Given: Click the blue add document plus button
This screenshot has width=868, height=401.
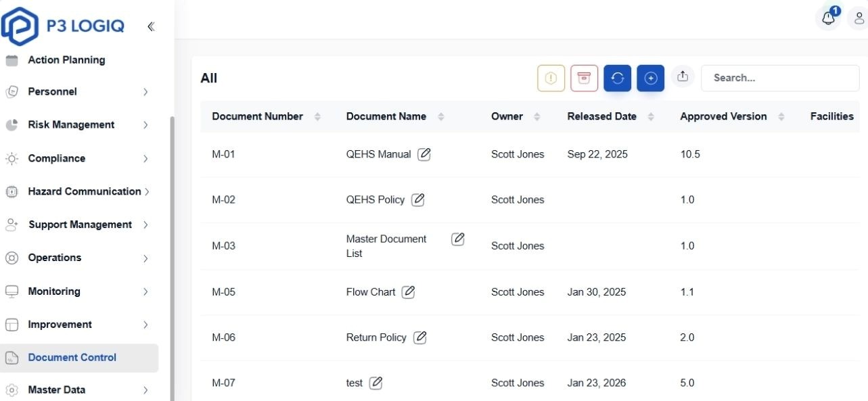Looking at the screenshot, I should click(x=650, y=78).
